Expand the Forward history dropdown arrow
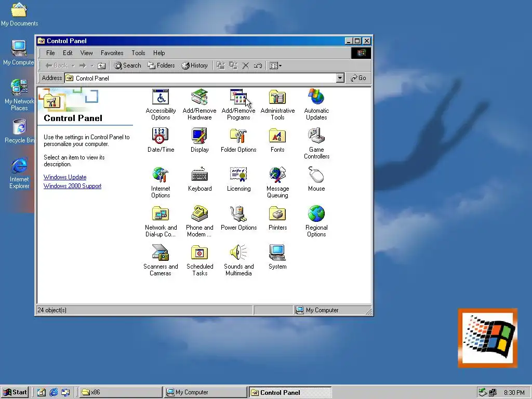The height and width of the screenshot is (399, 532). click(x=92, y=66)
